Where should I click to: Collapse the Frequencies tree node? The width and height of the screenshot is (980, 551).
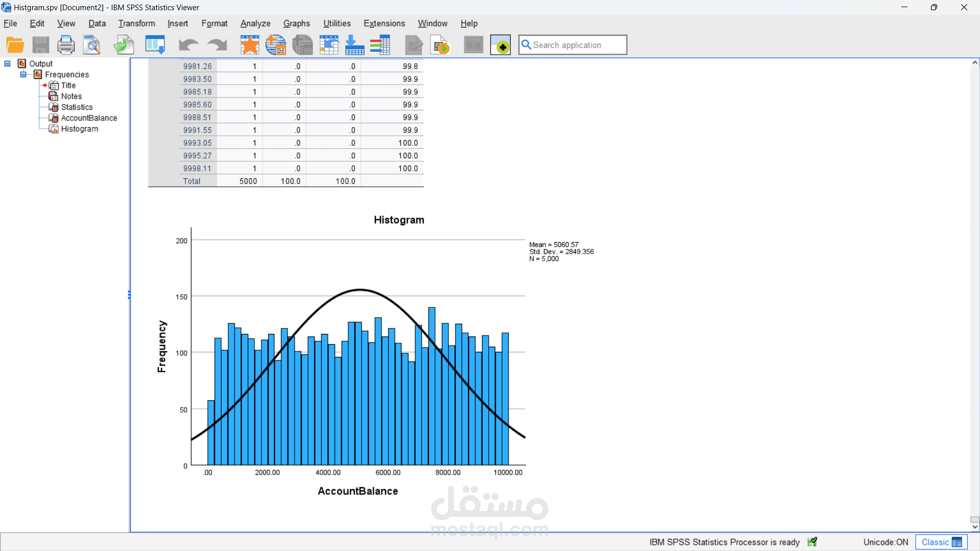pos(23,75)
